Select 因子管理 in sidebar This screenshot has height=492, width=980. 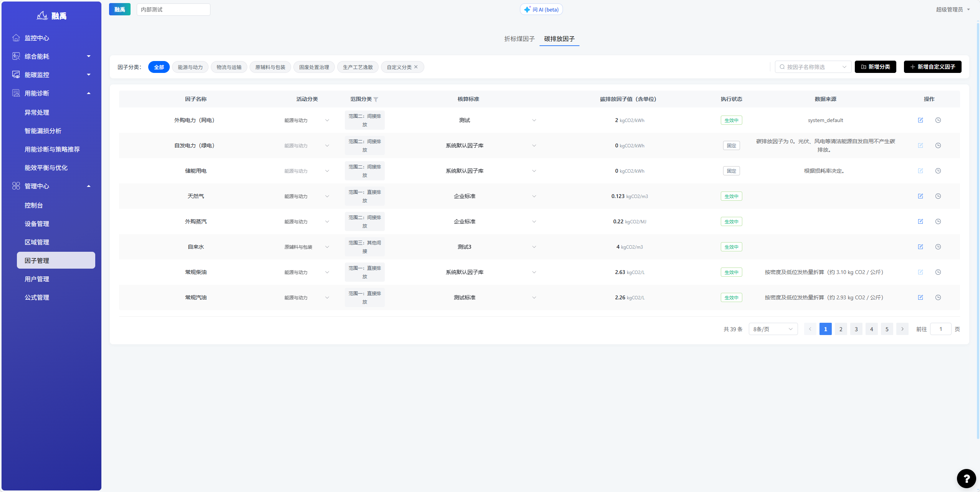[x=56, y=260]
